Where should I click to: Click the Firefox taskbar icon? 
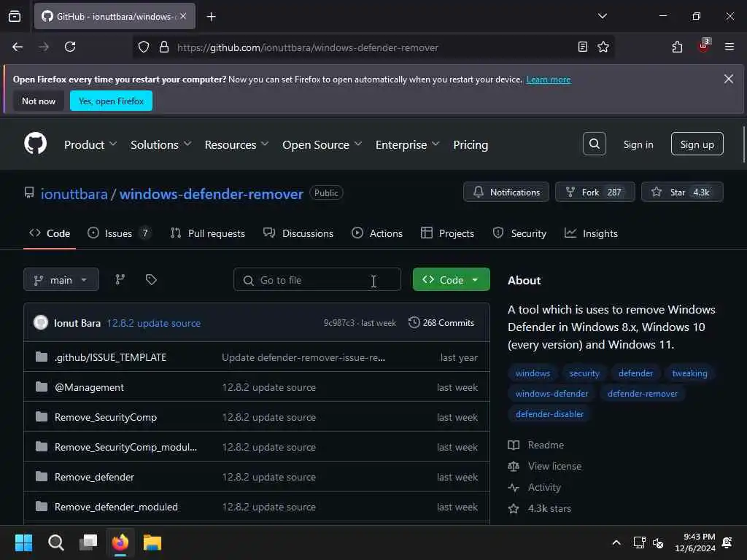point(120,542)
